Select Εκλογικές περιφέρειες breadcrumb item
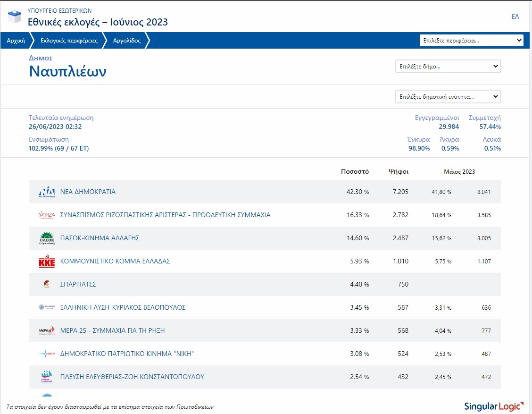The height and width of the screenshot is (414, 532). point(69,41)
